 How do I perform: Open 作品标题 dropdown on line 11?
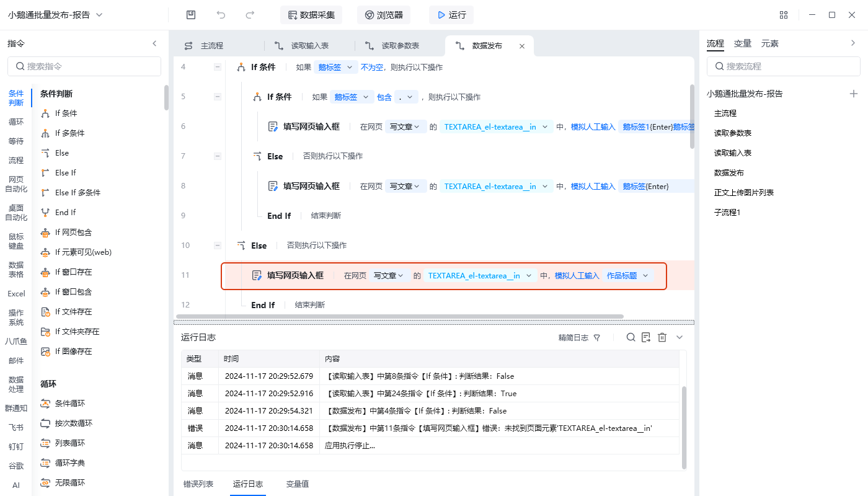coord(627,275)
